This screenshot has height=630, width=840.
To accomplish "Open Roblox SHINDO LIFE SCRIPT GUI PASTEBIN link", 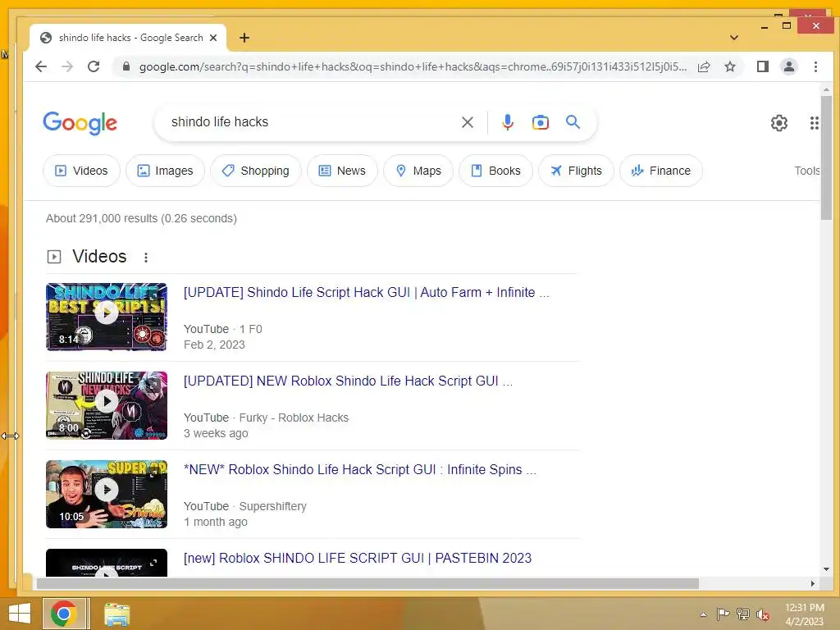I will pos(358,558).
